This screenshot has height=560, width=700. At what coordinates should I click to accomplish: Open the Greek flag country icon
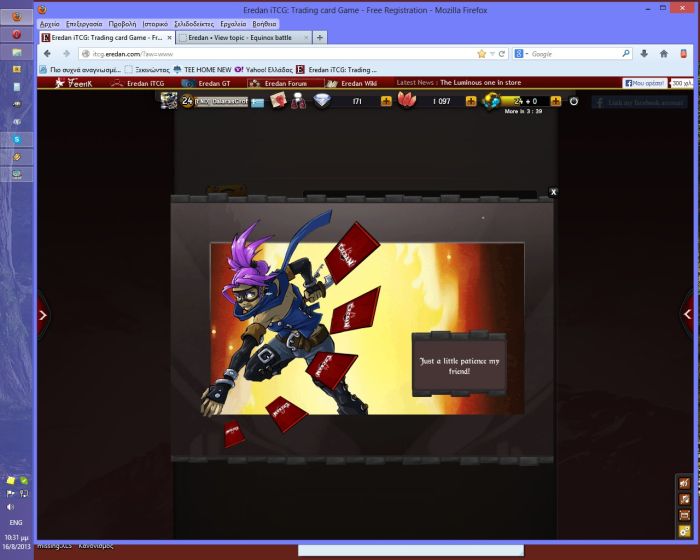[257, 103]
